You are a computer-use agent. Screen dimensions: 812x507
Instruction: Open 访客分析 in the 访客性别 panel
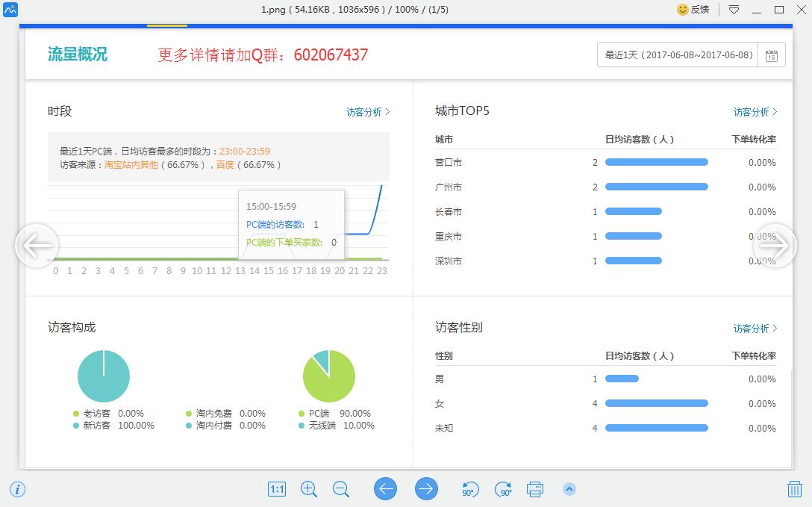(752, 327)
